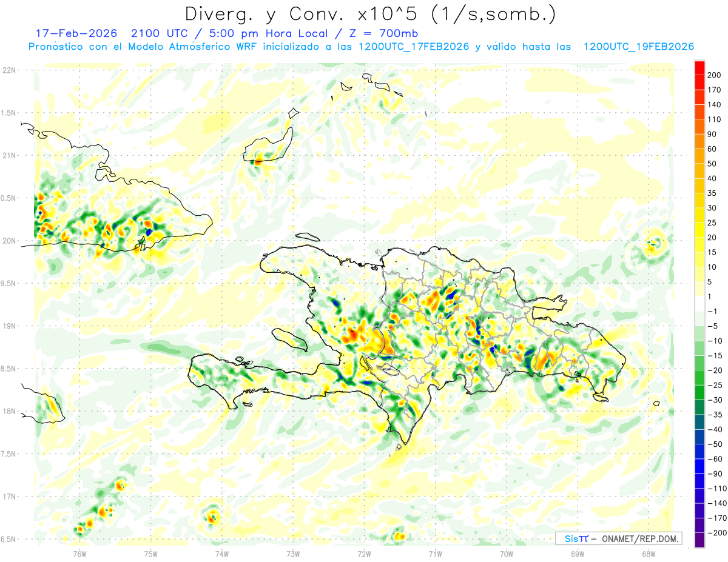Click the '-25' colorbar value

click(x=714, y=385)
